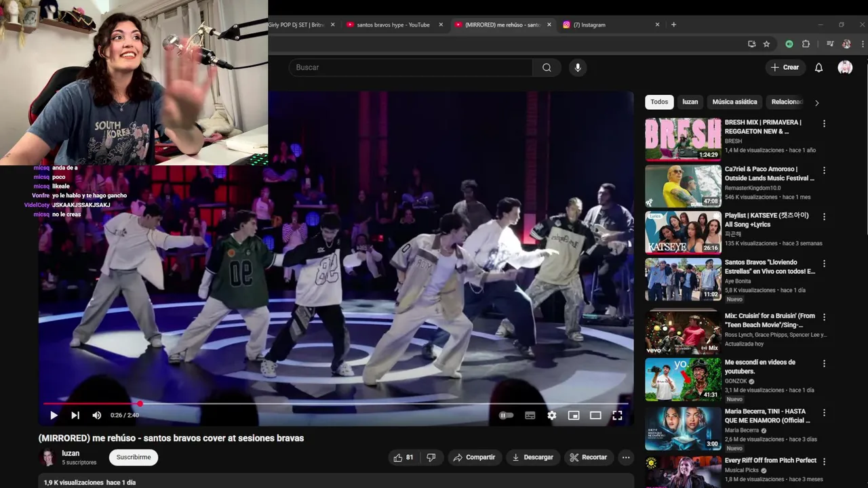Image resolution: width=868 pixels, height=488 pixels.
Task: Skip to the next video
Action: pyautogui.click(x=75, y=415)
